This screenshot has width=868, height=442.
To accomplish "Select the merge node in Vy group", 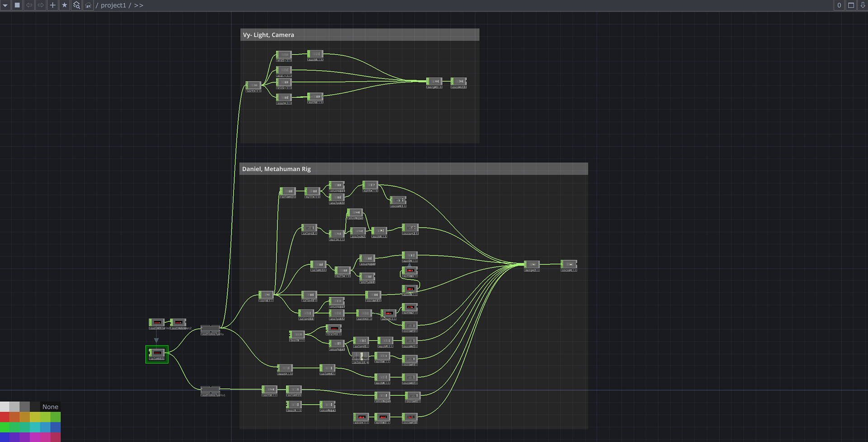I will point(434,83).
